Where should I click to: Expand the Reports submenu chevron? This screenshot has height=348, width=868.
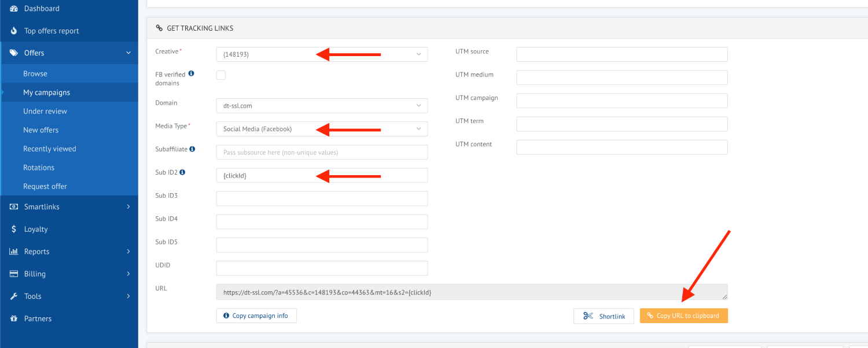[x=128, y=251]
